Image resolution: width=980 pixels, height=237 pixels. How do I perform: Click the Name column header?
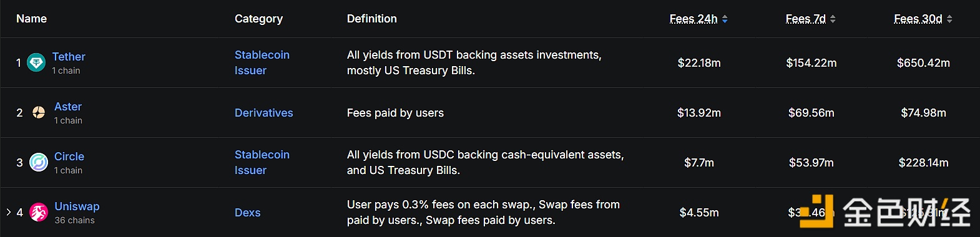pos(32,19)
